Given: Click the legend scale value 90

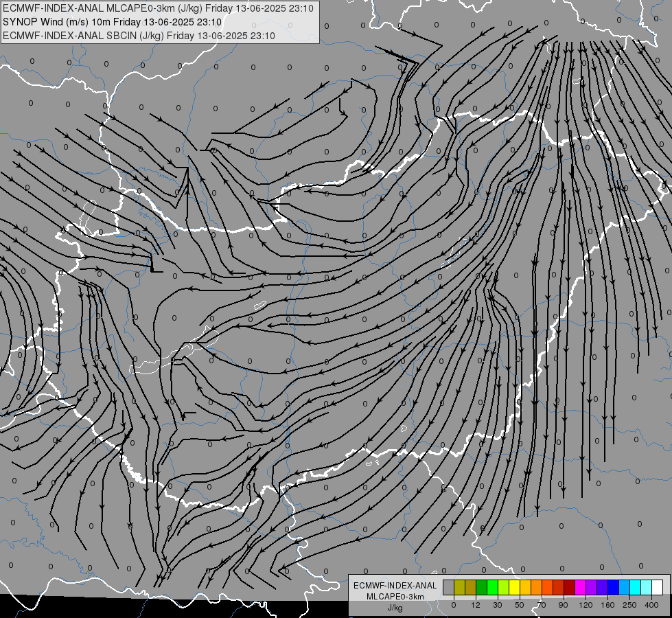Looking at the screenshot, I should (563, 605).
